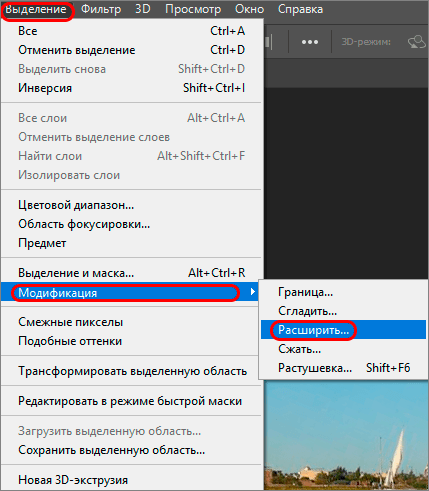Open Выделение и маска workspace

132,273
